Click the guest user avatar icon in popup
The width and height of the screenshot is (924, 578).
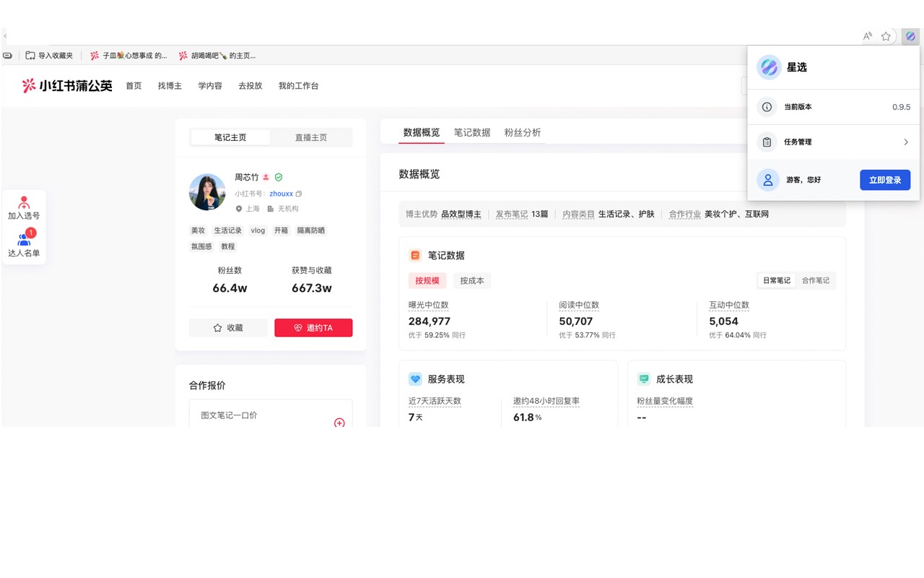(x=768, y=180)
